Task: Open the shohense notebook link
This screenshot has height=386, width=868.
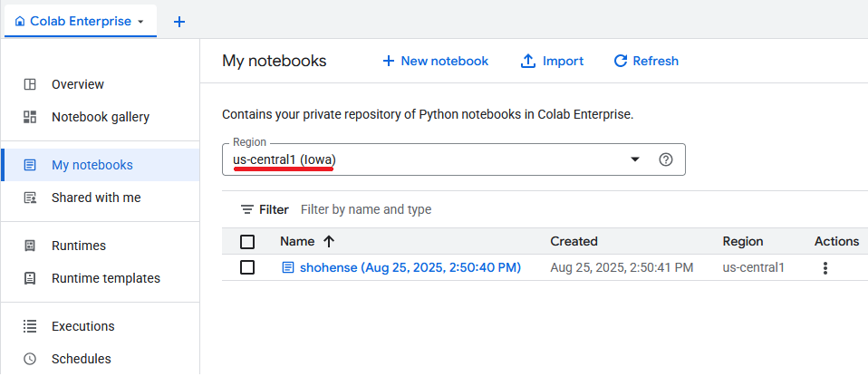Action: point(410,267)
